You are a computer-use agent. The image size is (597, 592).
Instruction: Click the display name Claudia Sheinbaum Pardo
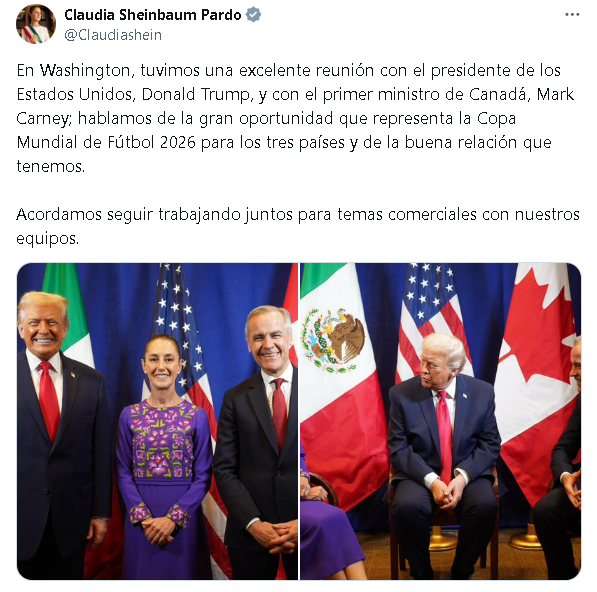[153, 15]
